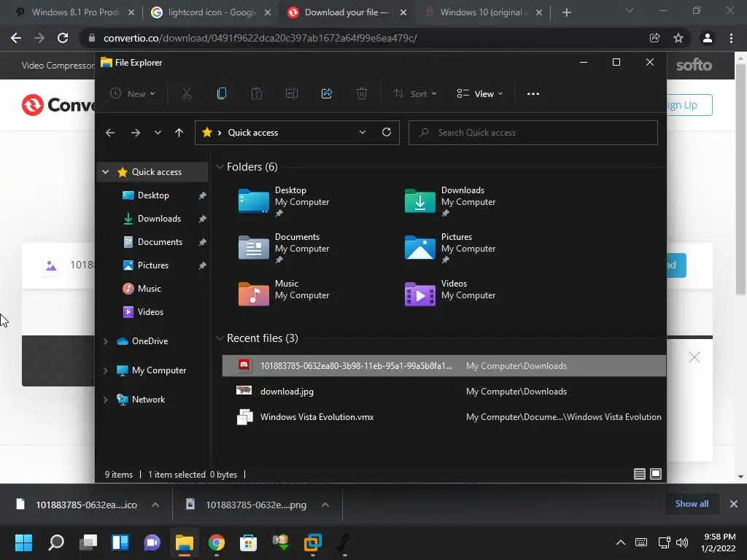The width and height of the screenshot is (747, 560).
Task: Collapse the Folders (6) group
Action: tap(220, 167)
